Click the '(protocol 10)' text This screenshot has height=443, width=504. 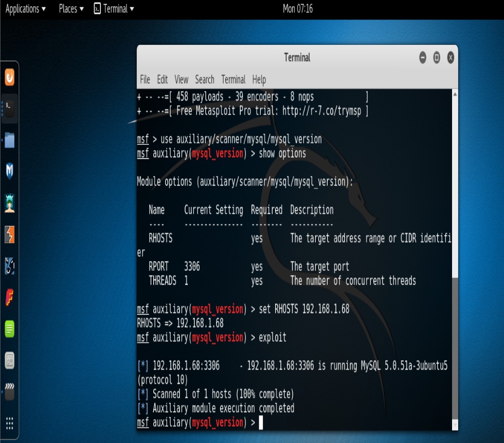coord(163,380)
